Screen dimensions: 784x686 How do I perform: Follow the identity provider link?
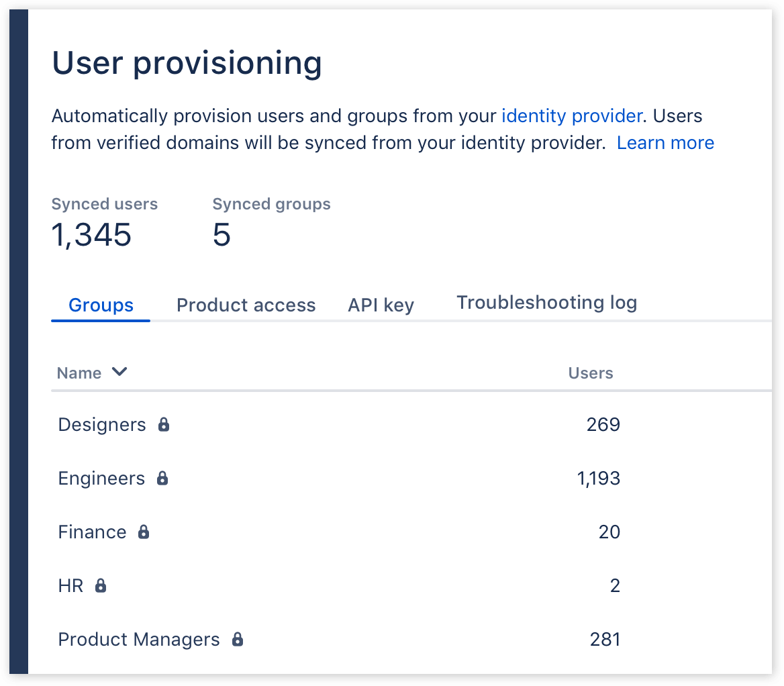click(x=571, y=116)
